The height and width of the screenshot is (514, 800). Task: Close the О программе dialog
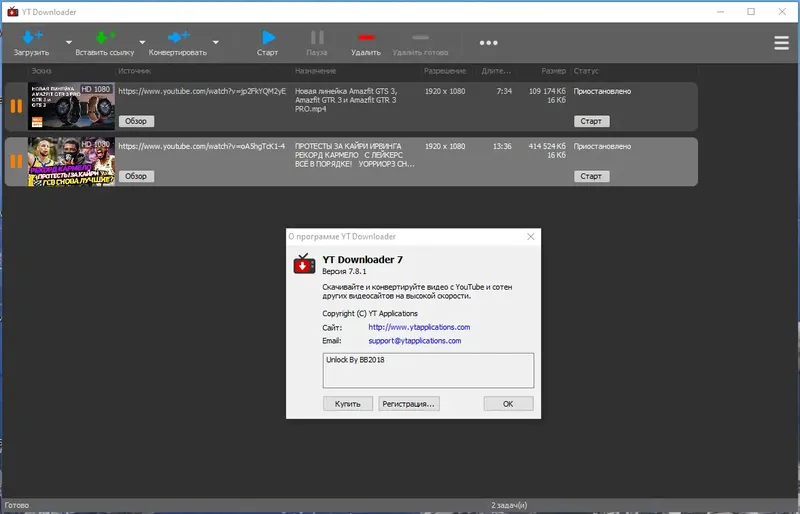531,236
